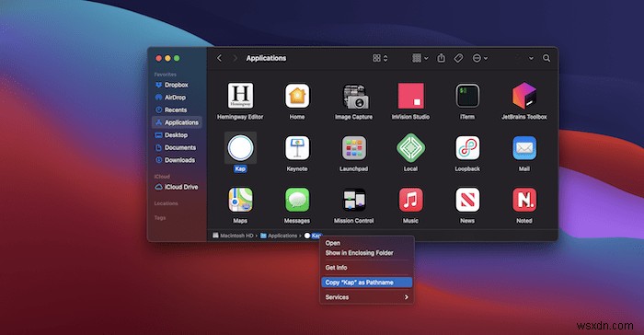This screenshot has width=644, height=335.
Task: Open Downloads in the sidebar
Action: [177, 160]
